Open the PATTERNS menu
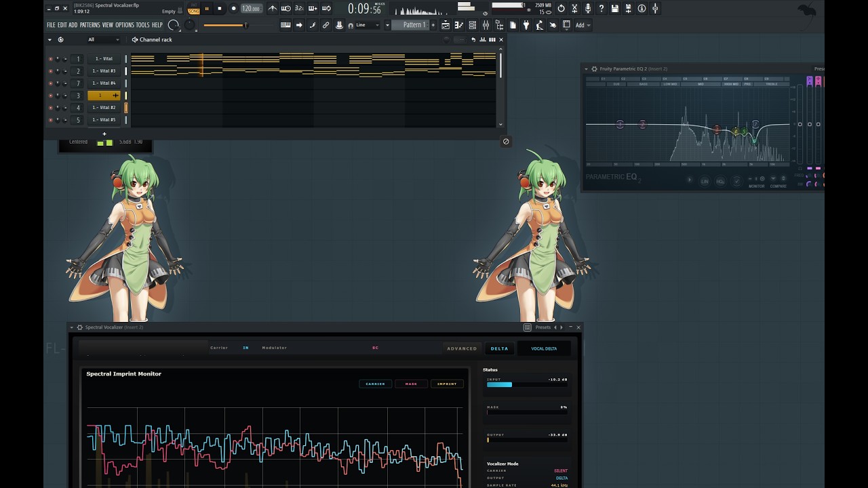 click(x=90, y=25)
